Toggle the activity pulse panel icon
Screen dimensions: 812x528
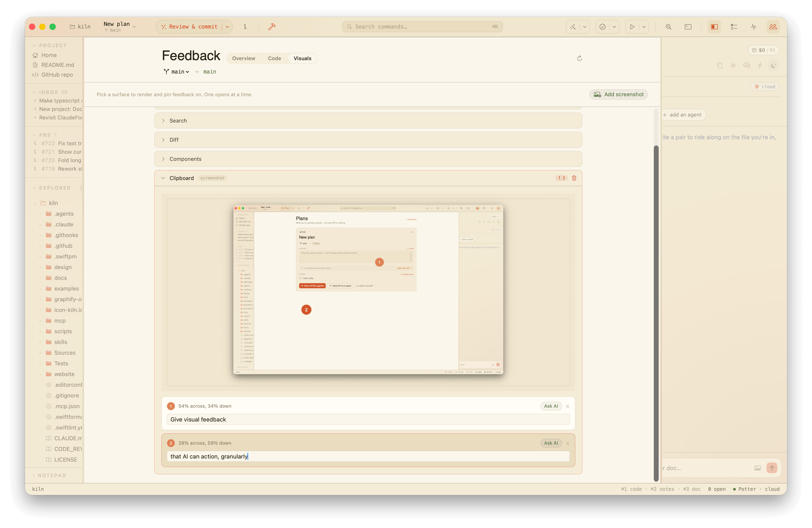(754, 27)
